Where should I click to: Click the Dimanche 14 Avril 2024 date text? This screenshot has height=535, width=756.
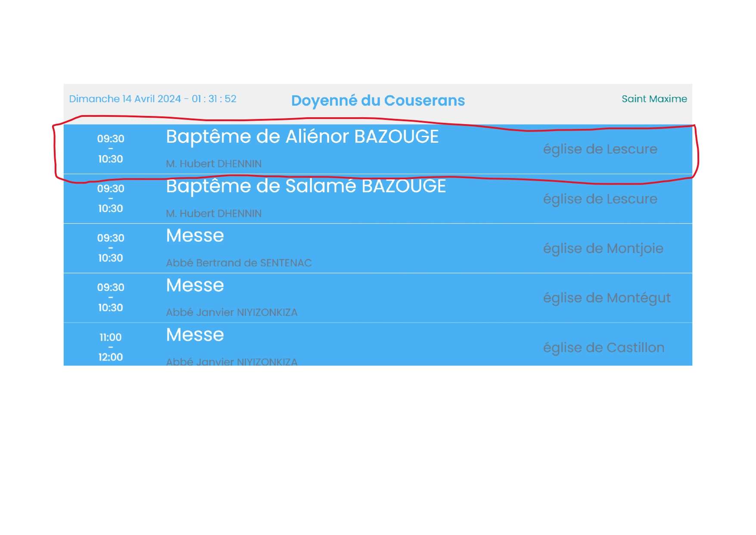tap(125, 99)
